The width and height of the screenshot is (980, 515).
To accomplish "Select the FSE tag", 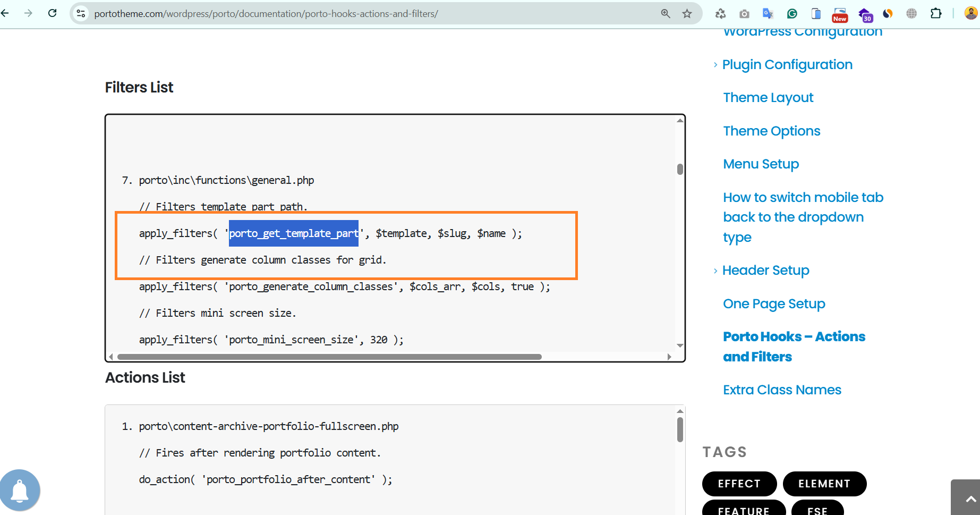I will point(817,508).
